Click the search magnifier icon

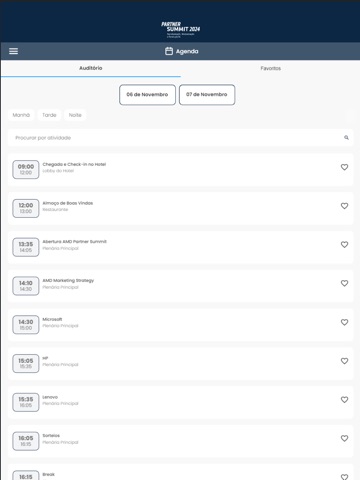(346, 137)
